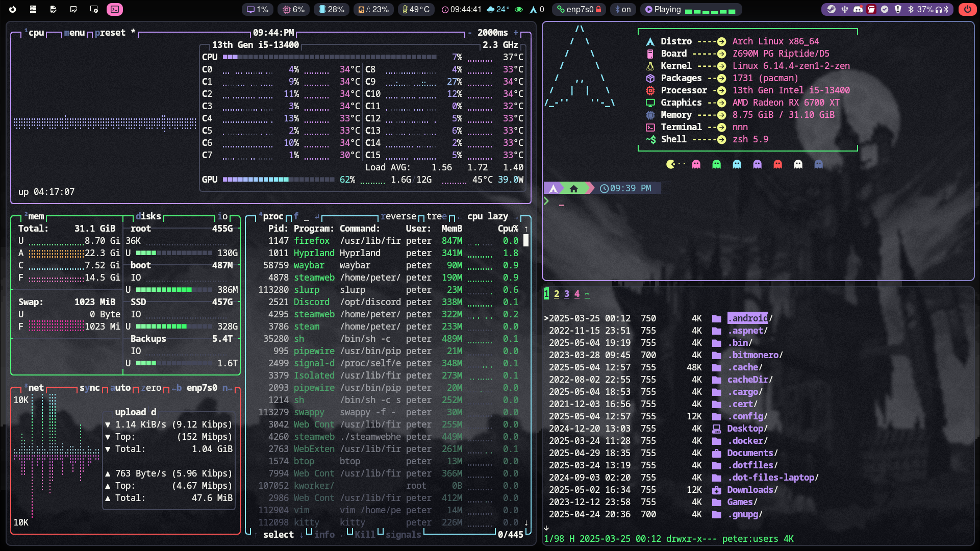980x551 pixels.
Task: Click 'n' next network interface in btop
Action: 228,388
